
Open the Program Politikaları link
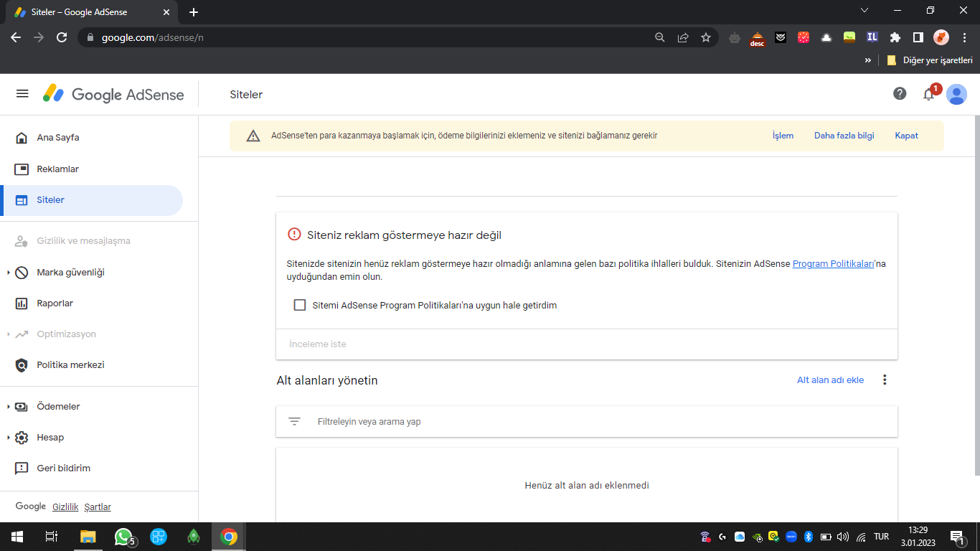833,264
